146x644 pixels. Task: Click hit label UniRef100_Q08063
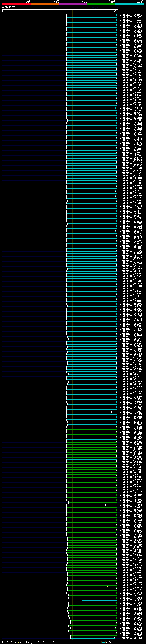point(131,575)
